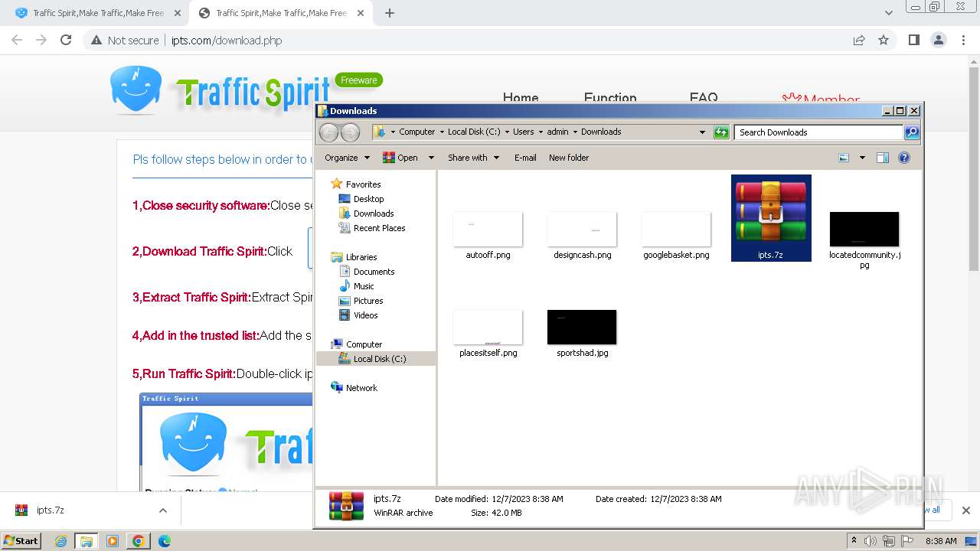
Task: Open a new Chrome tab
Action: tap(390, 13)
